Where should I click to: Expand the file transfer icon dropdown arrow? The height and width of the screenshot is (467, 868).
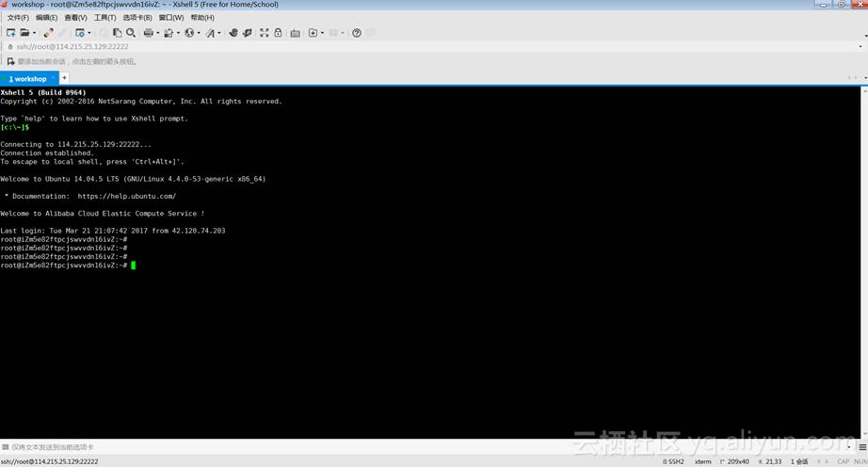click(x=178, y=33)
